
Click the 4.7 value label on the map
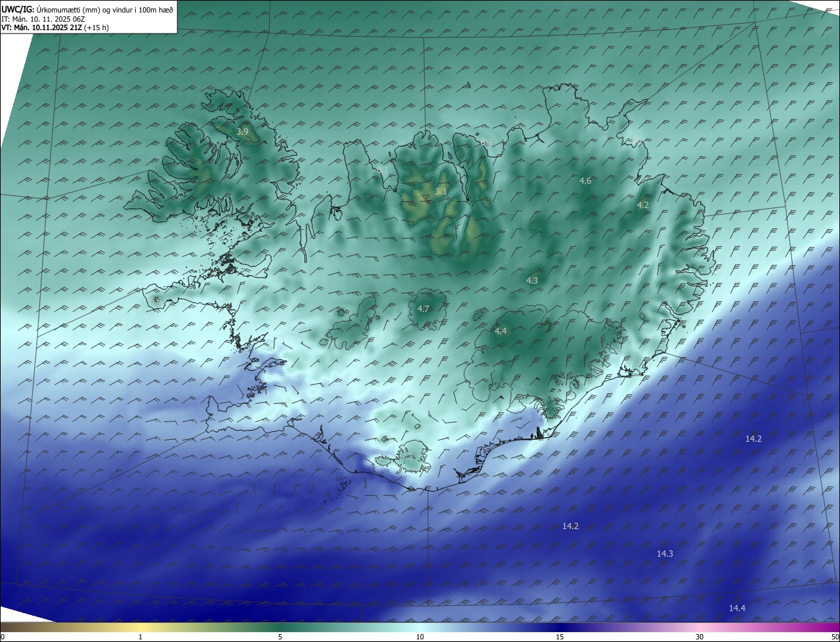click(423, 309)
